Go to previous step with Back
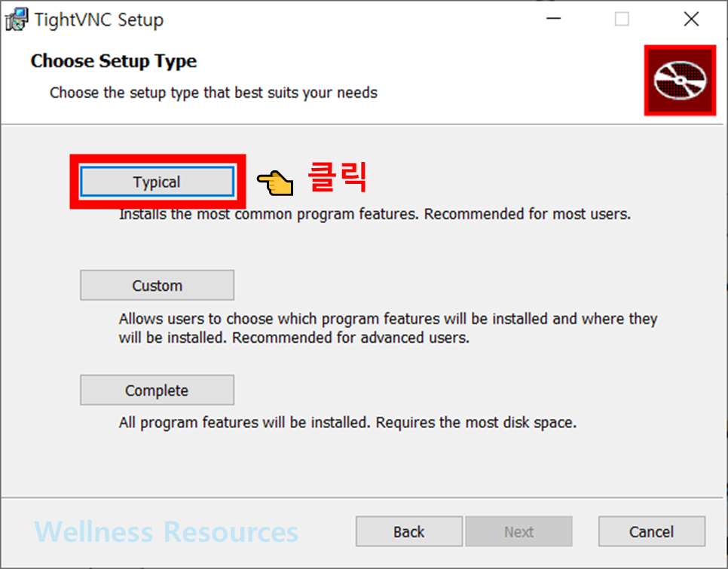The width and height of the screenshot is (728, 569). [x=409, y=531]
